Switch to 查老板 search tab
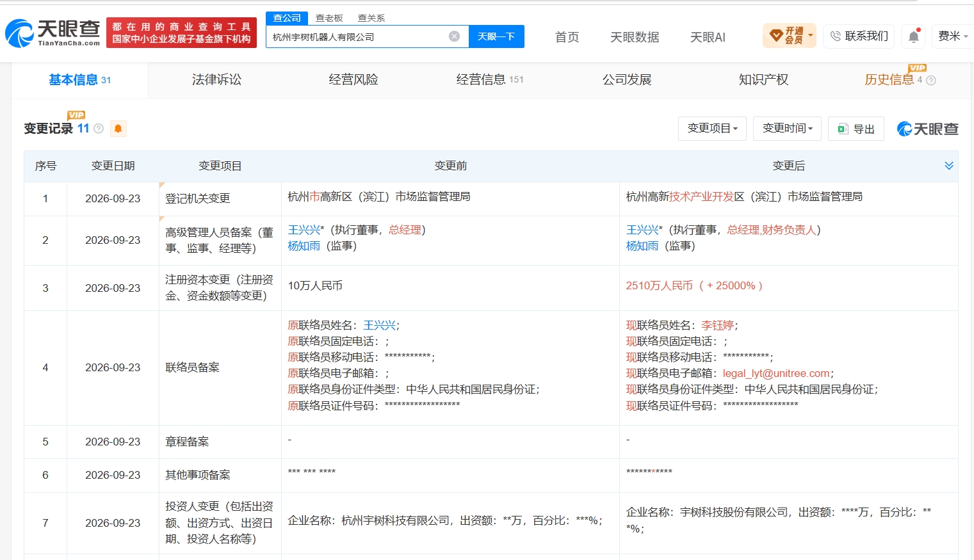The width and height of the screenshot is (974, 560). tap(329, 18)
